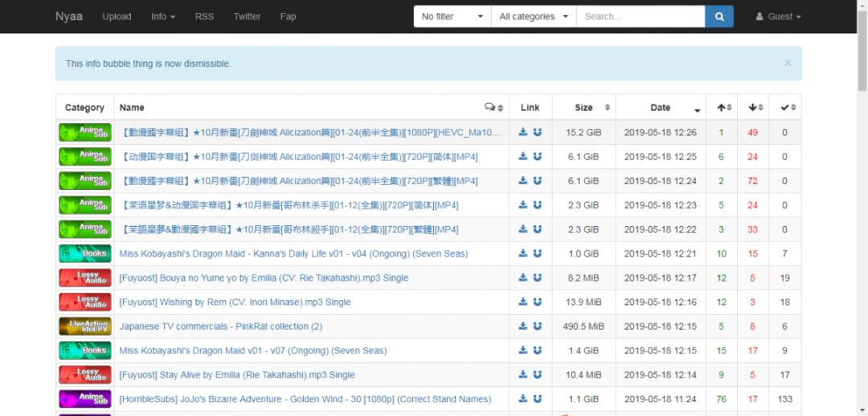Open the Guest user menu
Screen dimensions: 868x416
point(778,16)
